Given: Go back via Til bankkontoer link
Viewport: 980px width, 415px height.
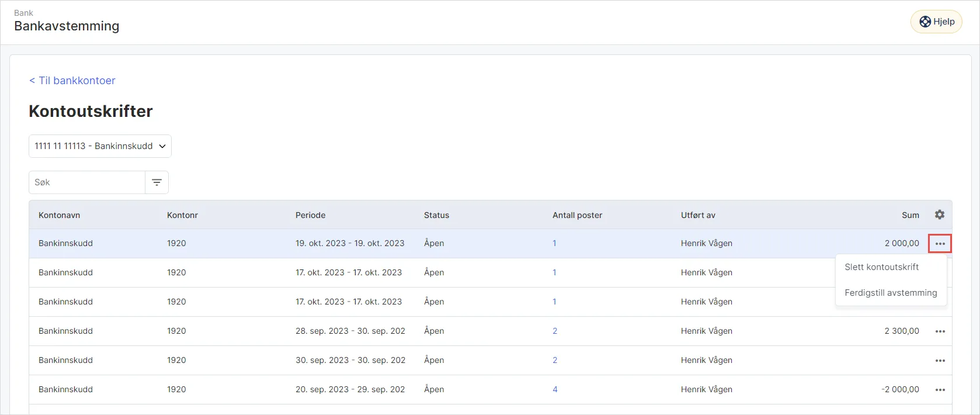Looking at the screenshot, I should (x=72, y=81).
